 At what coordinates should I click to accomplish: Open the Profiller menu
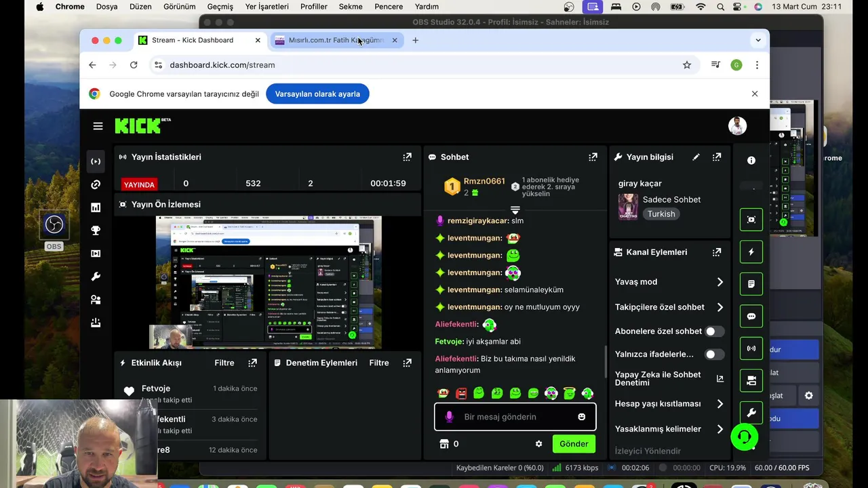(314, 7)
